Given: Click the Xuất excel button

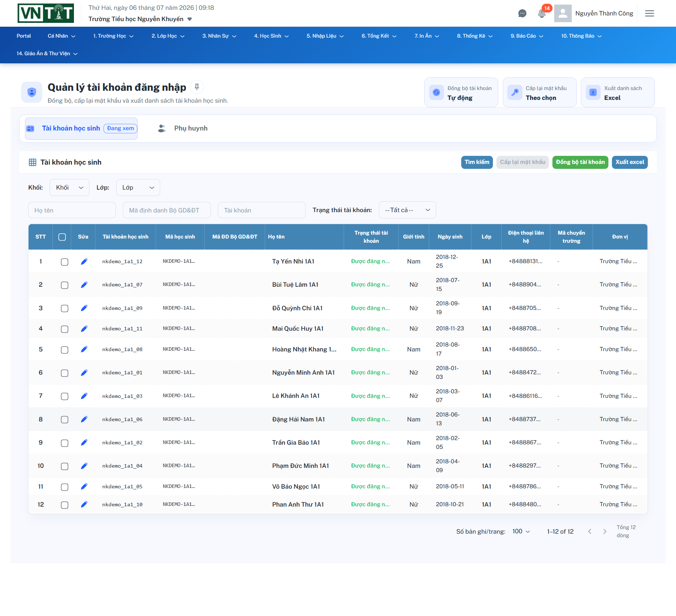Looking at the screenshot, I should [630, 162].
